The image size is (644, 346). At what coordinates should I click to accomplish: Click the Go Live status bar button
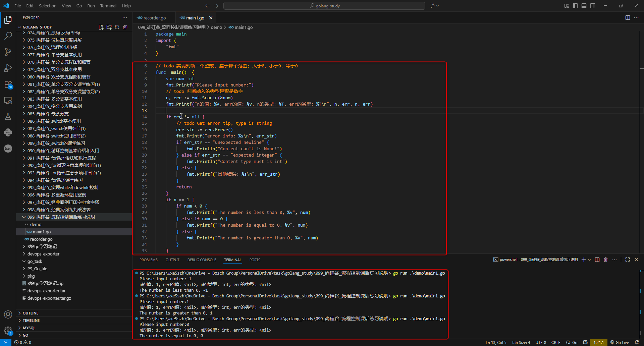pos(620,342)
